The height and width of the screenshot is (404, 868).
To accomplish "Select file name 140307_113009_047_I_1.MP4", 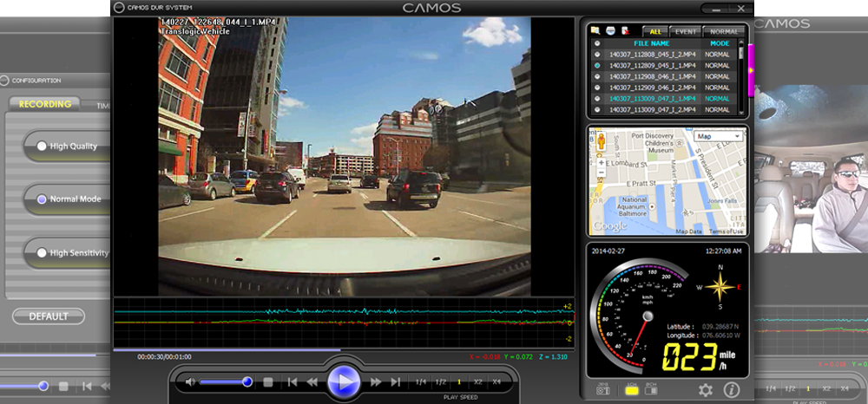I will tap(652, 98).
